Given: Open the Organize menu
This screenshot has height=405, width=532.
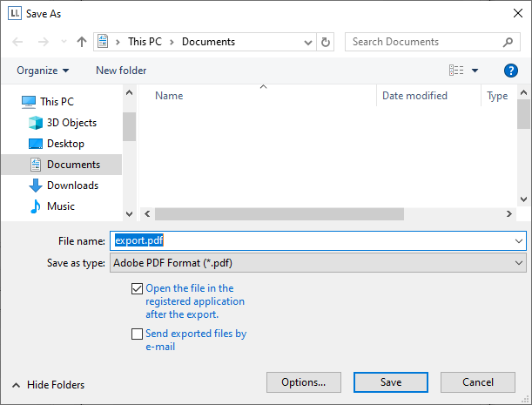Looking at the screenshot, I should pyautogui.click(x=43, y=71).
